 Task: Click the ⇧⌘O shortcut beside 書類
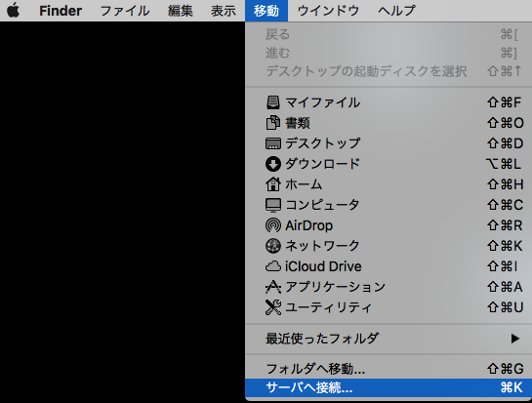pos(506,123)
